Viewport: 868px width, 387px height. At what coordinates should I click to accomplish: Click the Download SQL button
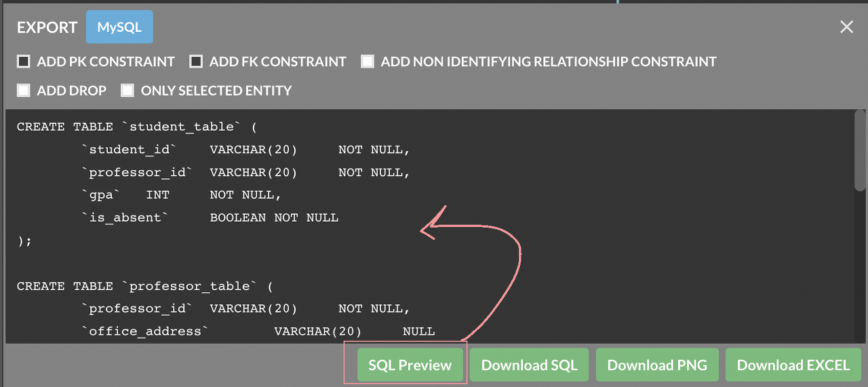530,365
